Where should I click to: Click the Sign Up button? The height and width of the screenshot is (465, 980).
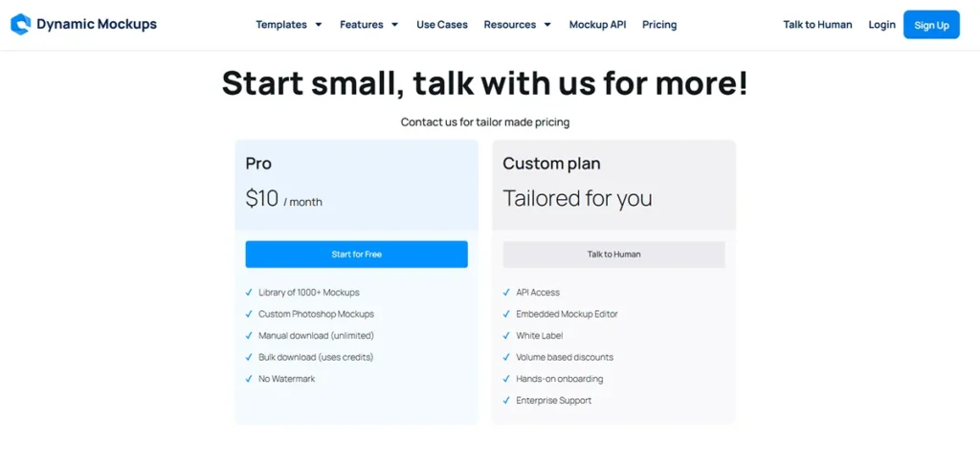pyautogui.click(x=931, y=25)
